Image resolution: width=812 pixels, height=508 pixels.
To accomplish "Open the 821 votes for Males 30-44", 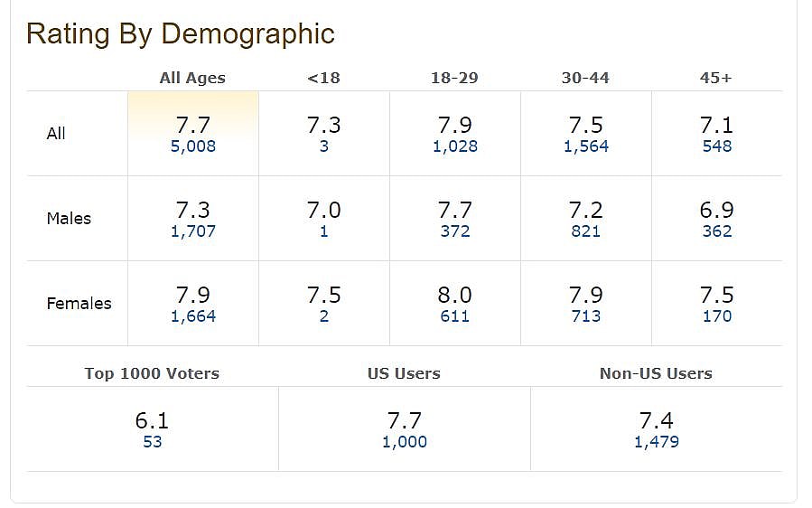I will [x=586, y=231].
